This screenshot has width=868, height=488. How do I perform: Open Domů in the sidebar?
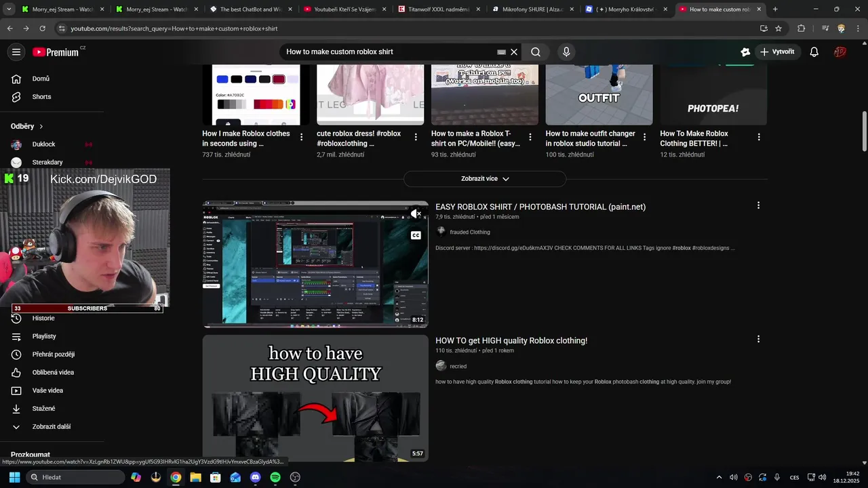41,79
